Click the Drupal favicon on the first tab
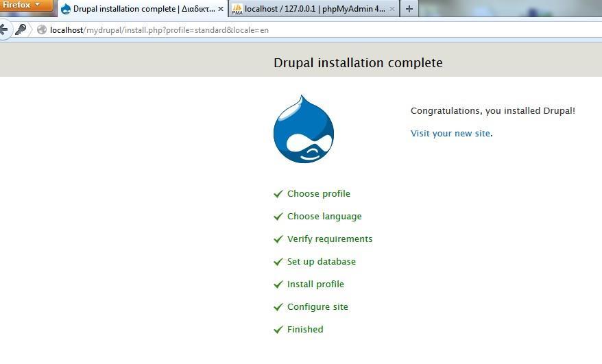This screenshot has height=364, width=602. click(66, 9)
